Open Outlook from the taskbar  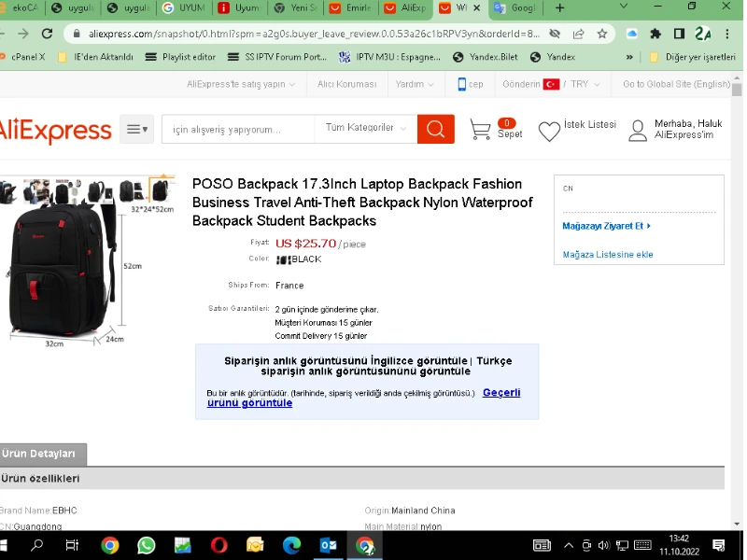coord(329,545)
